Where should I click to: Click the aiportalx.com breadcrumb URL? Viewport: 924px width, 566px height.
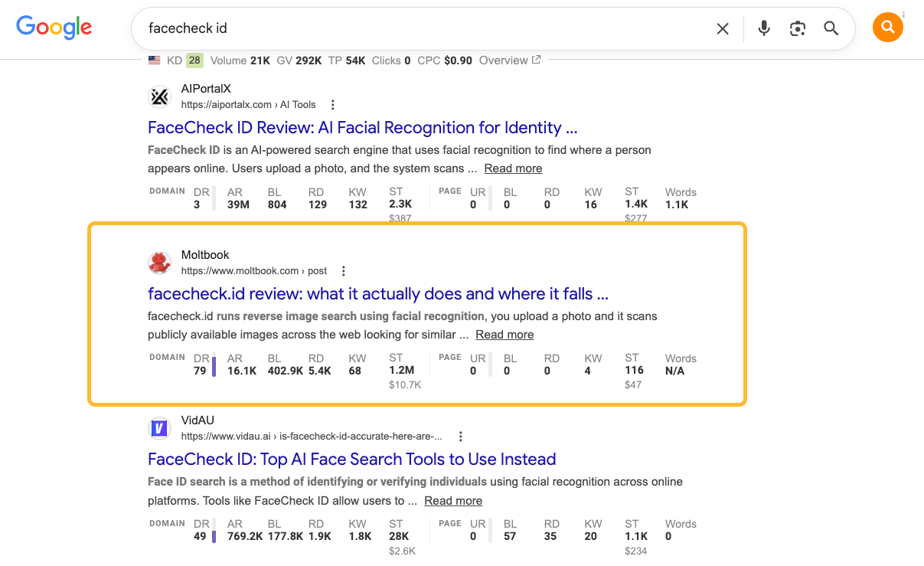(249, 105)
